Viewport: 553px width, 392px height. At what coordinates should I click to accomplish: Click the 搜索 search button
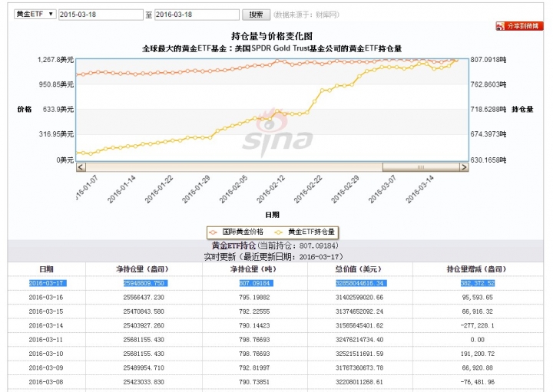(x=256, y=15)
